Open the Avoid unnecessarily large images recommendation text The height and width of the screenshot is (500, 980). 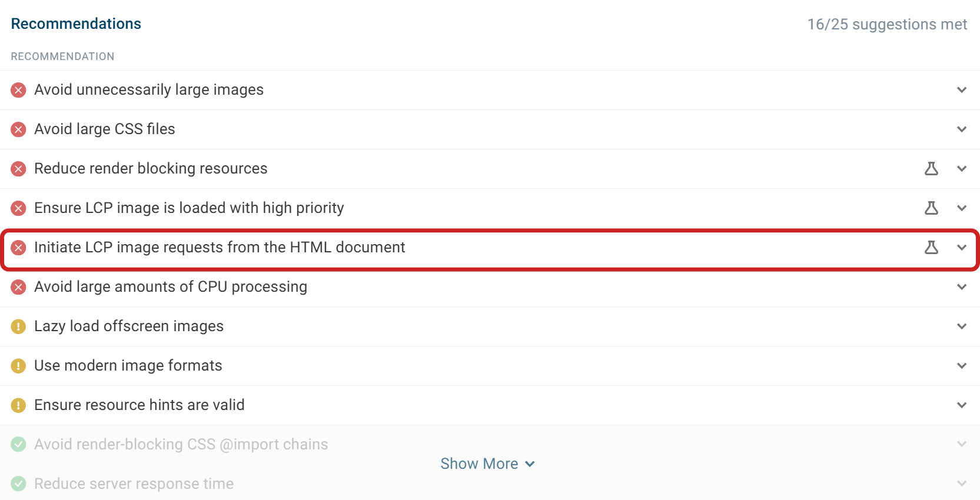click(149, 89)
